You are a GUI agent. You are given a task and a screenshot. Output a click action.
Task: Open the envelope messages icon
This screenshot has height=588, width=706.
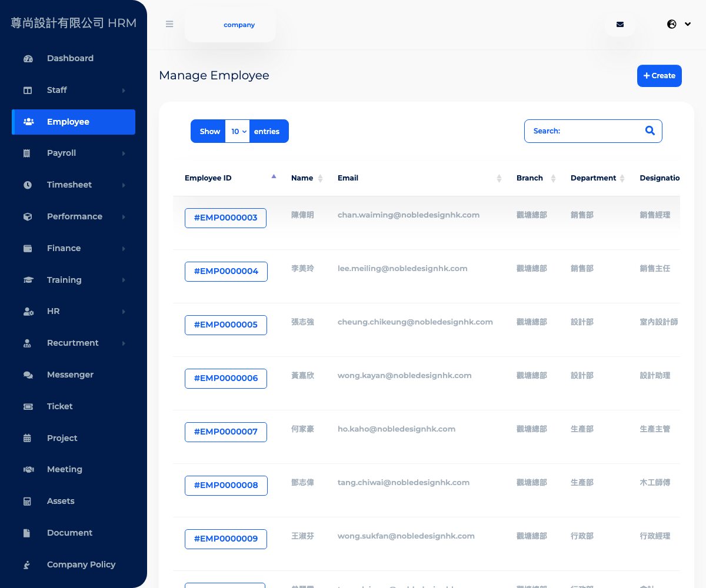[620, 25]
